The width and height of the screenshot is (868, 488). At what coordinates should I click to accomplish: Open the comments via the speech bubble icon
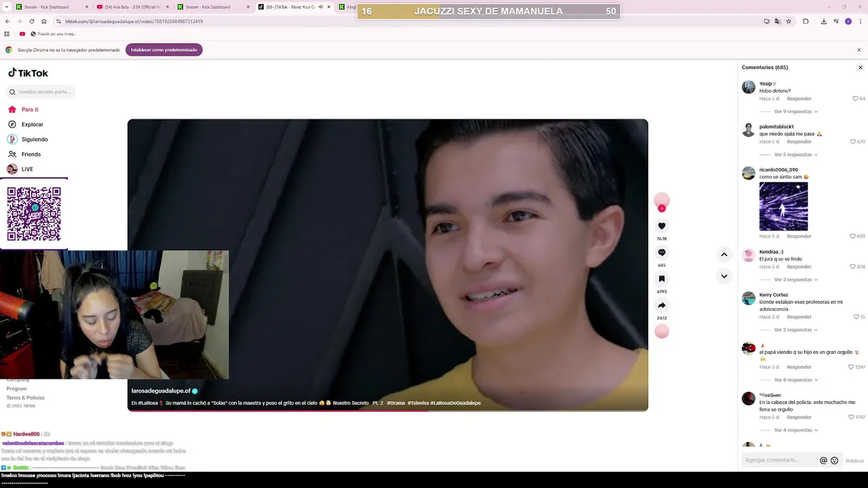click(x=662, y=253)
